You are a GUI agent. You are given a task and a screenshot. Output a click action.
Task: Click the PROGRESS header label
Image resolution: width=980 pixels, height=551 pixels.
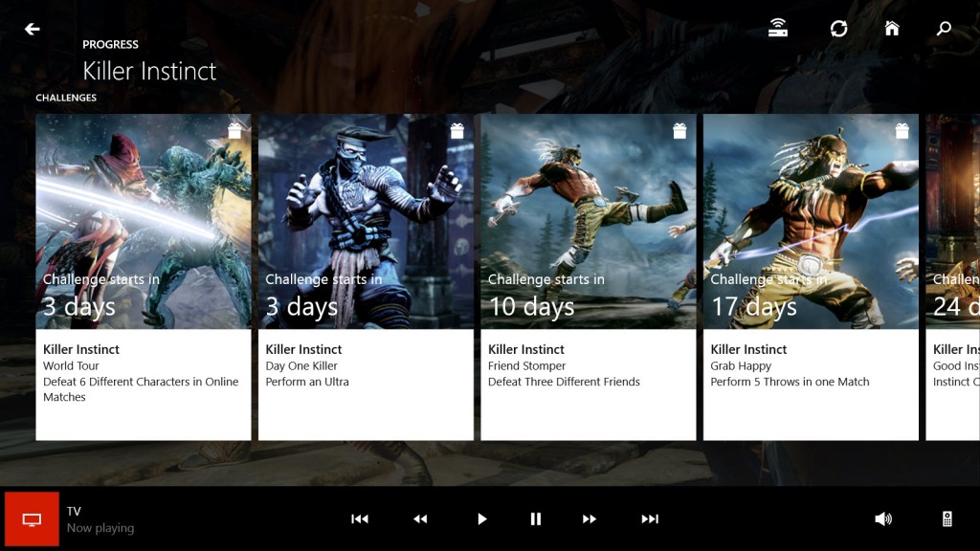pyautogui.click(x=111, y=44)
